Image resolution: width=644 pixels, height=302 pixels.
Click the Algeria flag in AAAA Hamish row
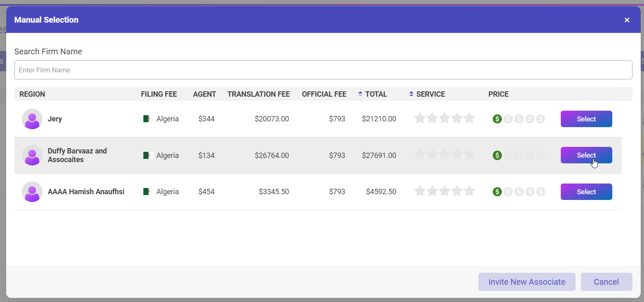click(x=147, y=192)
